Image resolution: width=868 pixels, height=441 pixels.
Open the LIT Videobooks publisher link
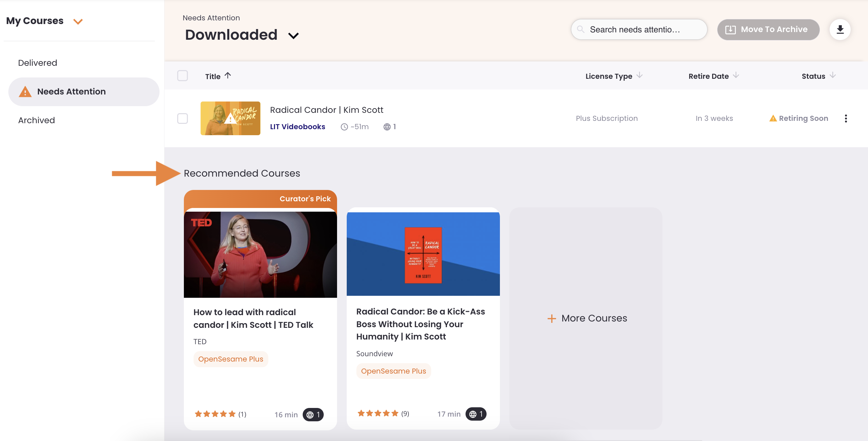coord(298,127)
